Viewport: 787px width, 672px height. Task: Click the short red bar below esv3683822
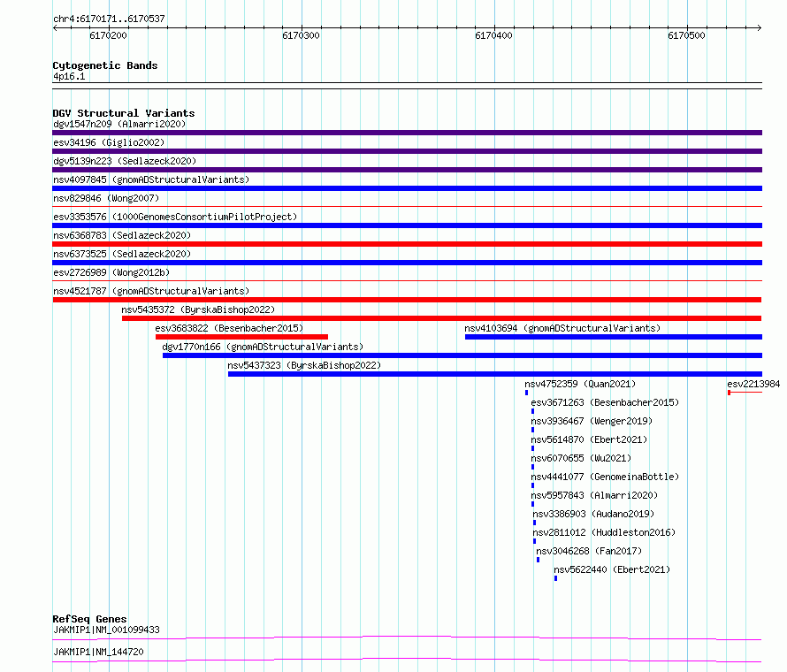(242, 337)
